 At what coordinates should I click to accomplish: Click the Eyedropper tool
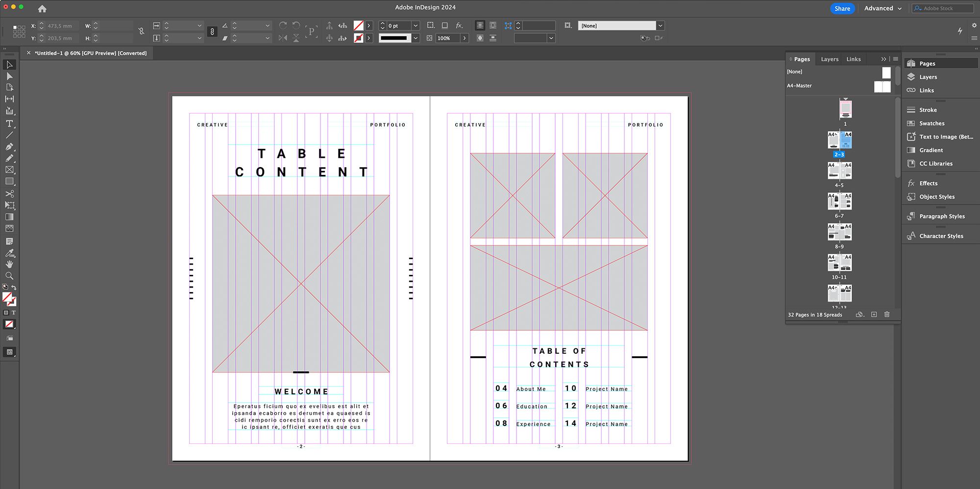click(x=9, y=253)
